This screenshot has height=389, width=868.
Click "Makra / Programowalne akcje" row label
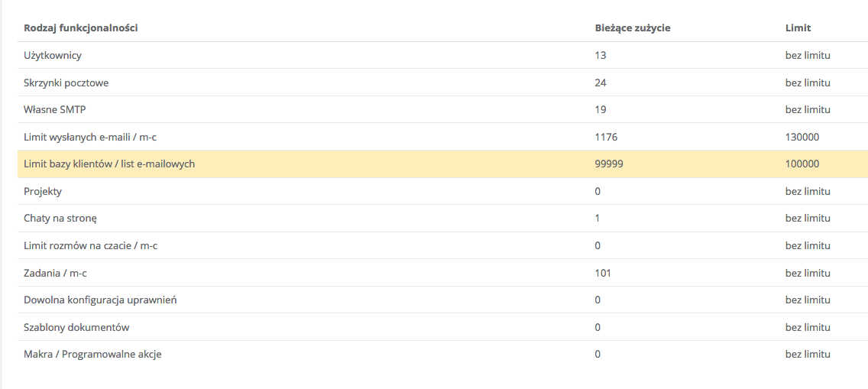point(92,355)
